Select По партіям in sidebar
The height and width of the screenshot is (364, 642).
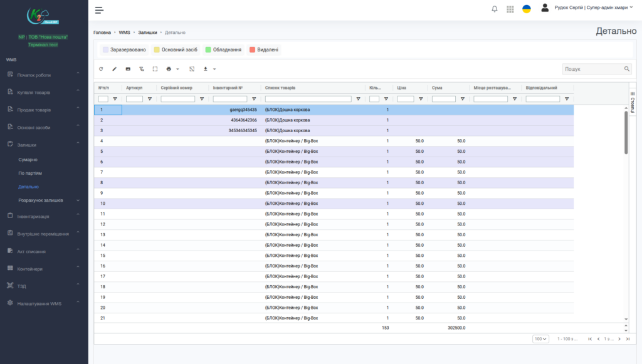[x=30, y=173]
